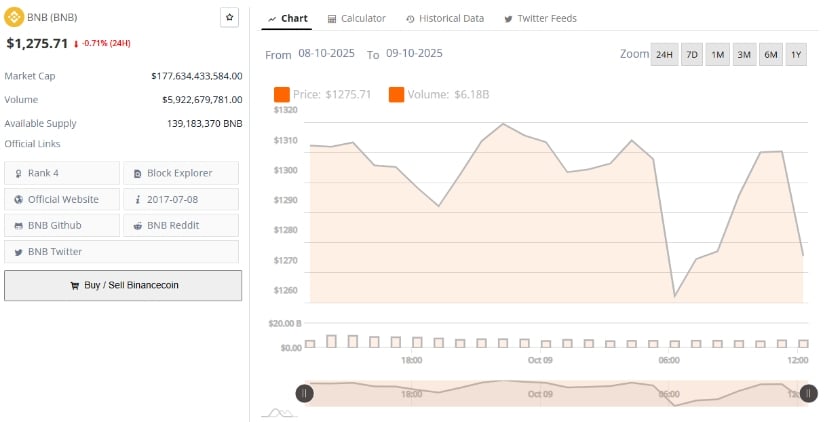
Task: Click the star favorite icon
Action: point(229,18)
